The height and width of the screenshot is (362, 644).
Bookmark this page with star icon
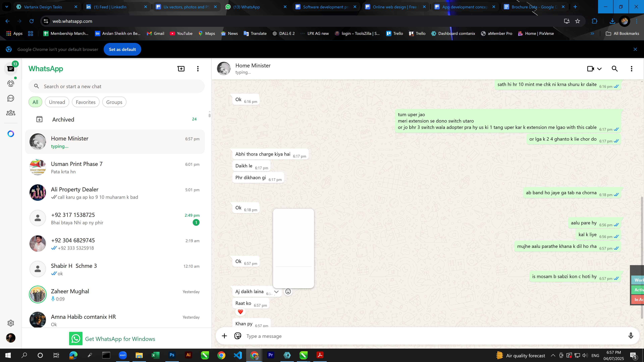pos(577,21)
